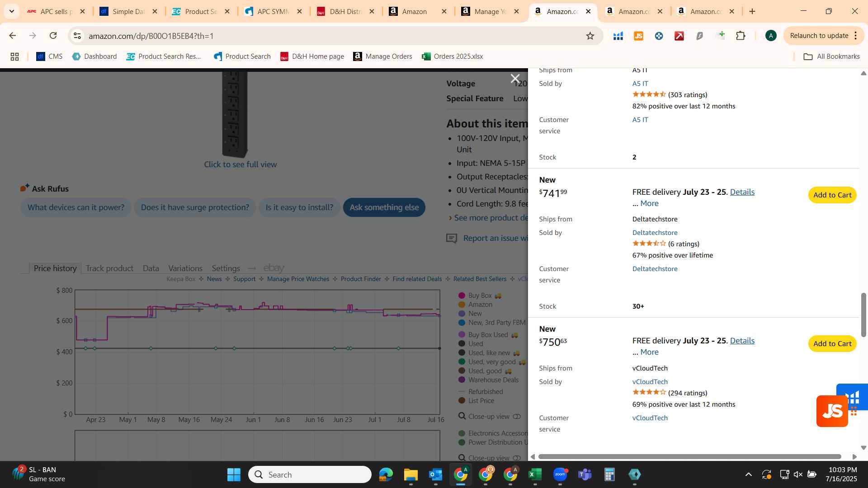This screenshot has height=488, width=868.
Task: Toggle List Price series
Action: 476,401
